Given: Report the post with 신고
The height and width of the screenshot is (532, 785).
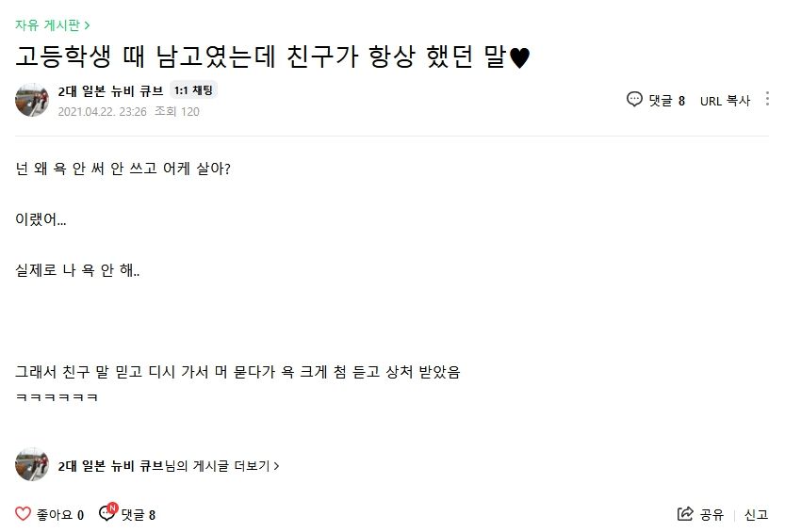Looking at the screenshot, I should tap(757, 515).
